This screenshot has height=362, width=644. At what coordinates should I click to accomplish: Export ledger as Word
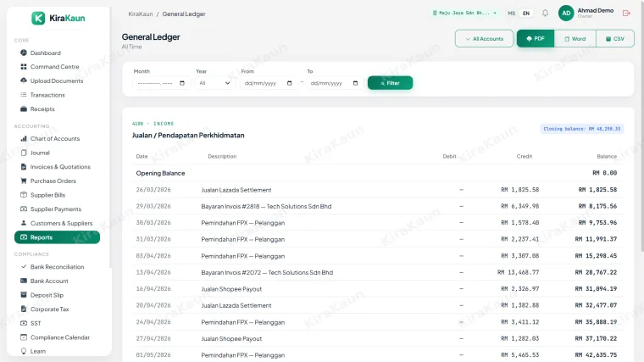[x=575, y=39]
